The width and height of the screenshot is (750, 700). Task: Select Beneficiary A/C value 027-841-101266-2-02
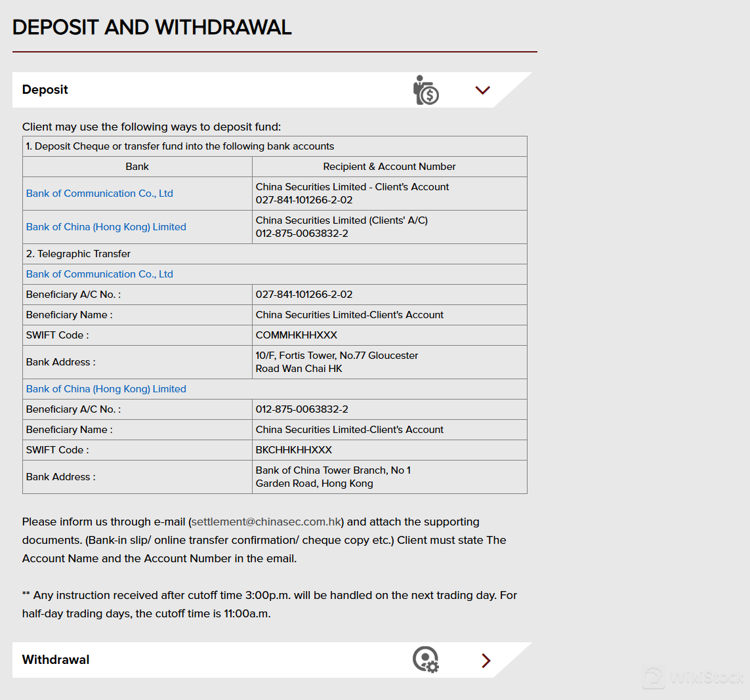click(x=304, y=295)
